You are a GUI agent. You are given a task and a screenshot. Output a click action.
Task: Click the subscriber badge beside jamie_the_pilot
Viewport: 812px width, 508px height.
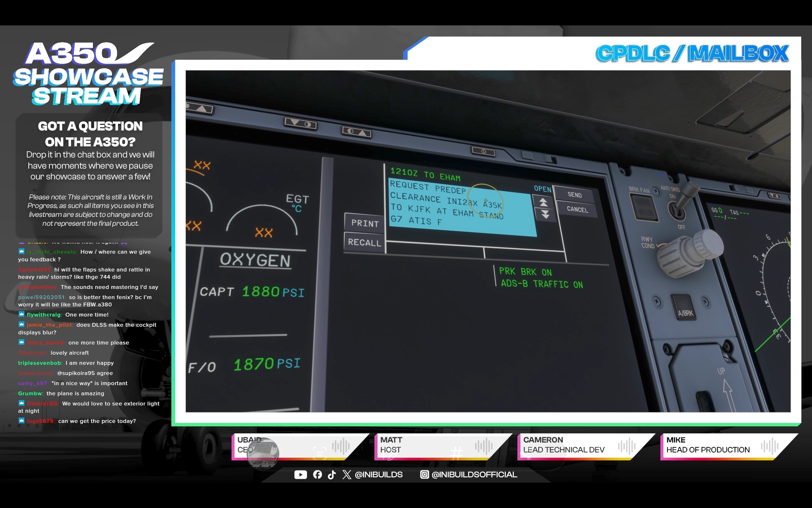(22, 324)
